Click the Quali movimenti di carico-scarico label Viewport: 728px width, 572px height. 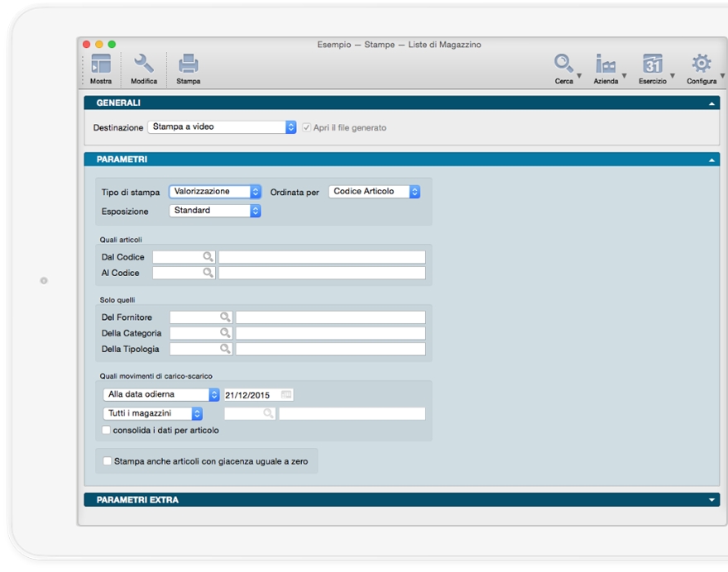[x=156, y=376]
